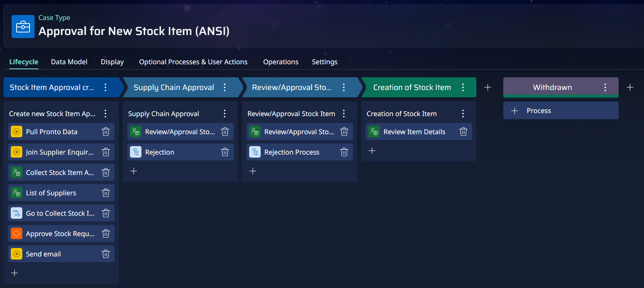This screenshot has width=644, height=288.
Task: Click the Go to Collect Stock flow icon
Action: coord(17,213)
